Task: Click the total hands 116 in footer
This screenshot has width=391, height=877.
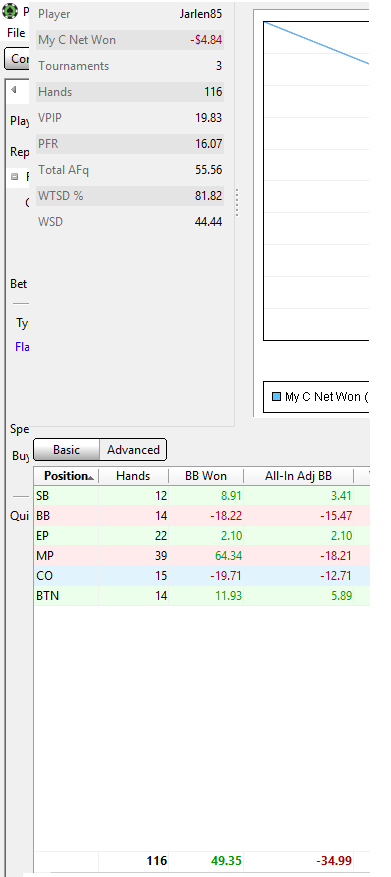Action: click(x=157, y=861)
